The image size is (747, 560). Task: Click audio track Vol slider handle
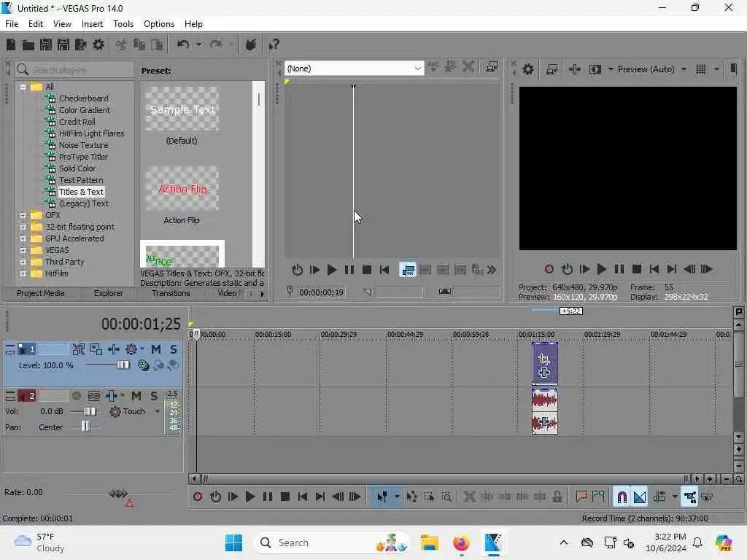pos(90,411)
